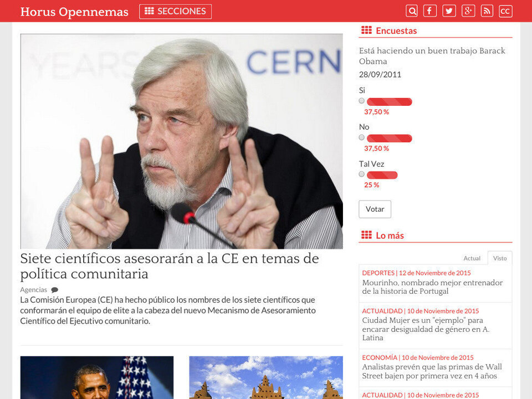532x399 pixels.
Task: Choose the 'Tal Vez' poll option
Action: pyautogui.click(x=362, y=174)
